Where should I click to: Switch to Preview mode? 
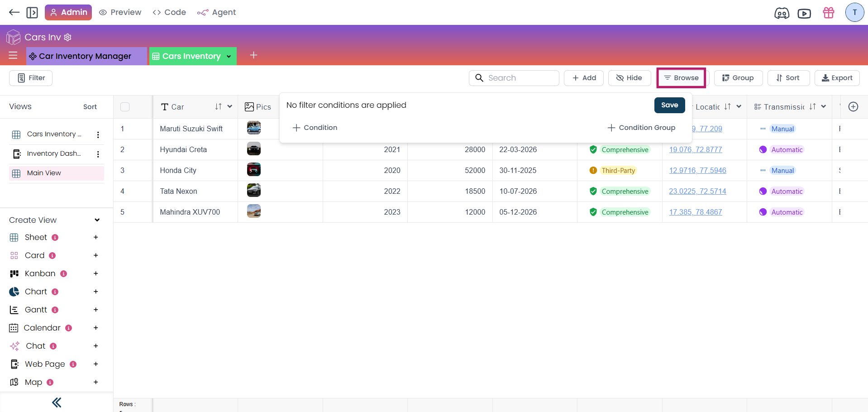click(x=120, y=12)
